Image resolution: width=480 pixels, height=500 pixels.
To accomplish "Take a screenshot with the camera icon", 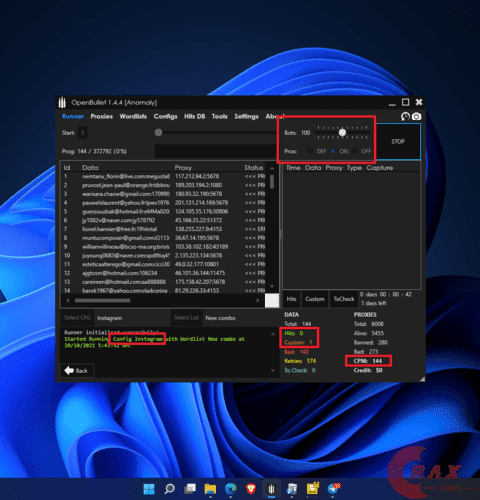I will [x=416, y=116].
